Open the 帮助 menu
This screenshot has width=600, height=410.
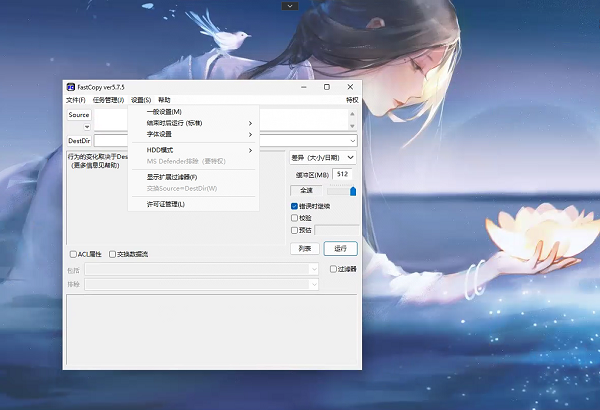point(164,100)
